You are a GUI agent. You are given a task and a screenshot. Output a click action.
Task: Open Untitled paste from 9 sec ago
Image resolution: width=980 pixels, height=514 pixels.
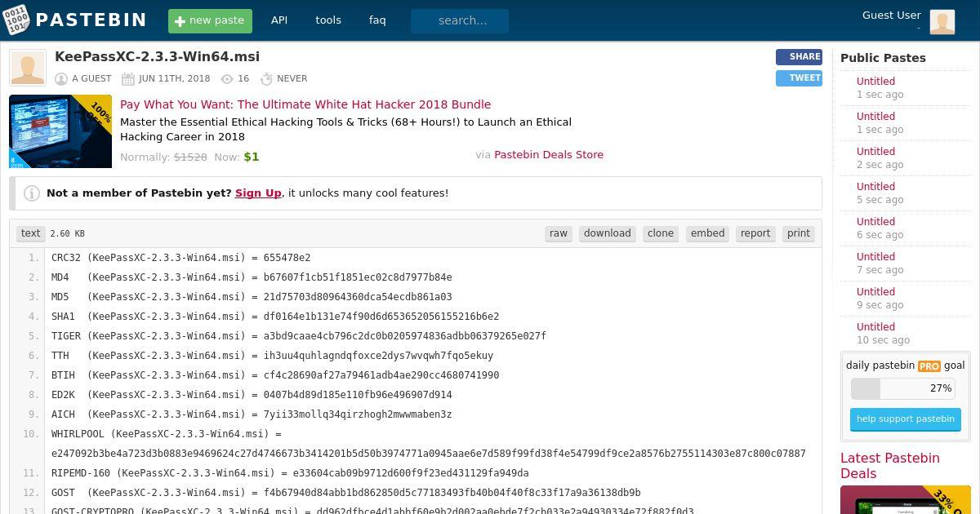875,292
